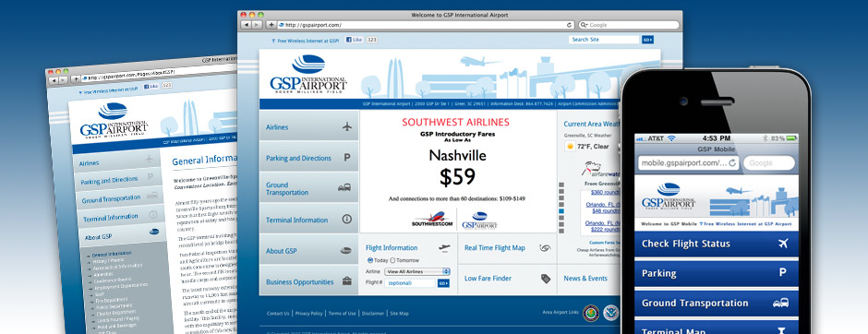Click the departing plane icon in Flight Information
868x334 pixels.
444,248
